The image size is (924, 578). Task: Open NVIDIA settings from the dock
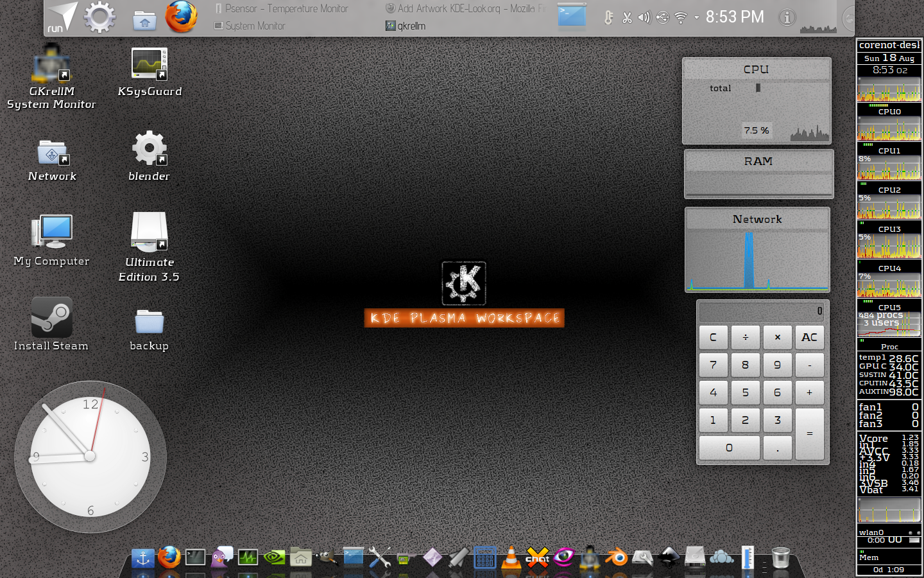(275, 557)
